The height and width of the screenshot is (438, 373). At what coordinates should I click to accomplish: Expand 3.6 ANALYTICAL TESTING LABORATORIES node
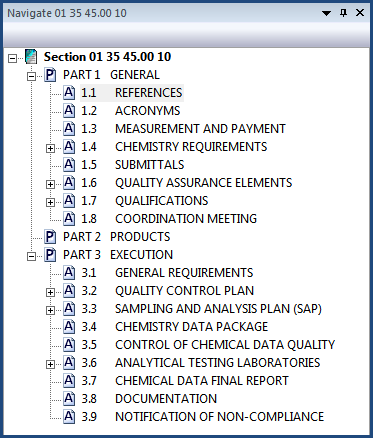[50, 364]
